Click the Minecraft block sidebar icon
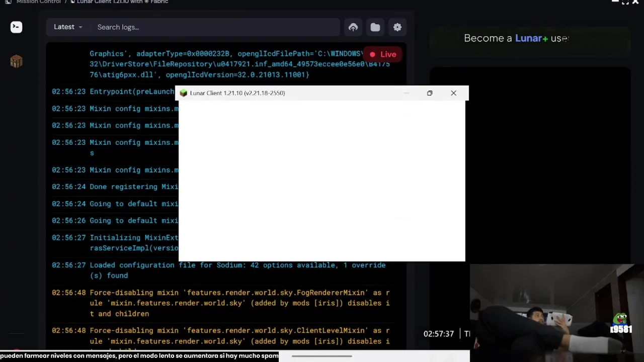This screenshot has width=644, height=362. (16, 61)
